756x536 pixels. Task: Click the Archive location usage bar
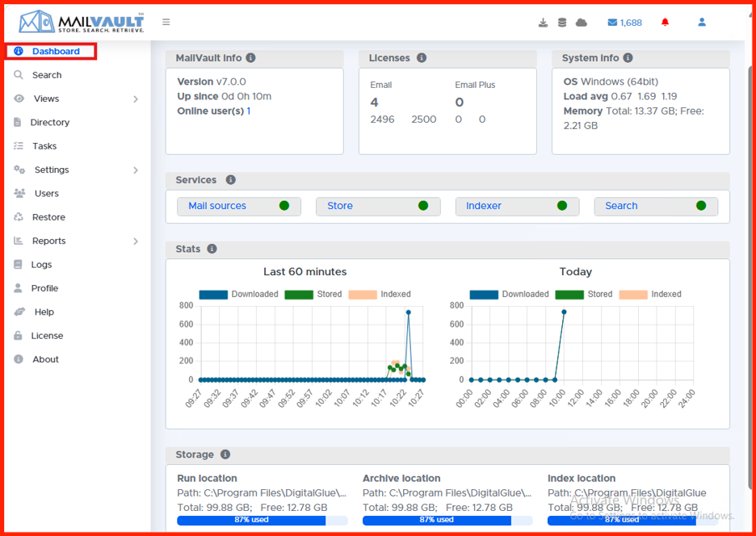click(x=447, y=520)
